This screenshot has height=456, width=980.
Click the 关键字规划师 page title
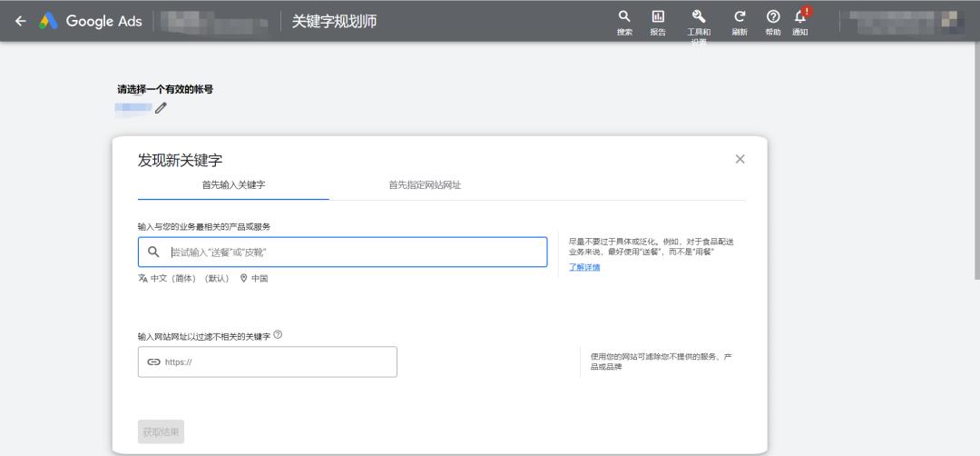tap(334, 21)
